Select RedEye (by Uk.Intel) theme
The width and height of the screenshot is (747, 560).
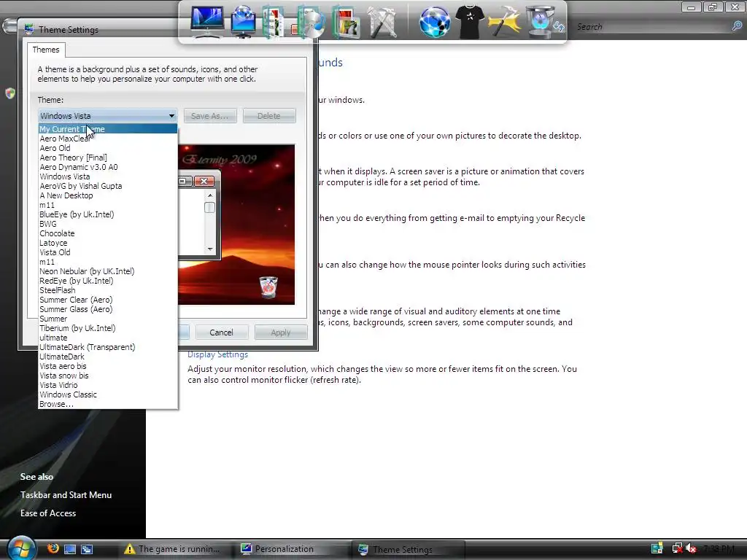point(108,281)
